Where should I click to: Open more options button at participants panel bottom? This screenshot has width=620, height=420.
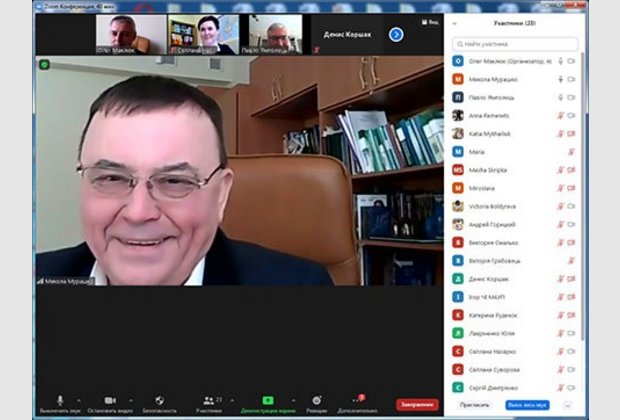[x=567, y=405]
